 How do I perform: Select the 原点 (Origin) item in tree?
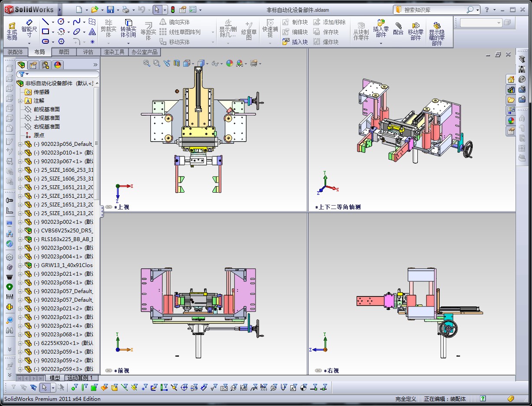point(34,135)
